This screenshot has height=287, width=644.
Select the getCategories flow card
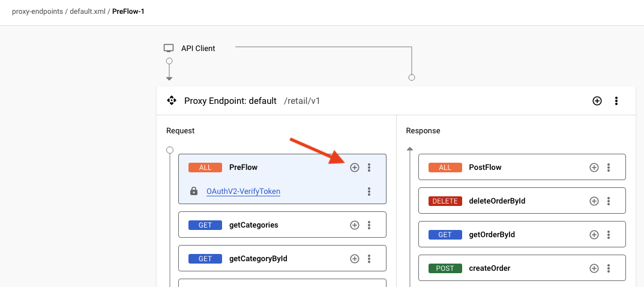pyautogui.click(x=282, y=225)
